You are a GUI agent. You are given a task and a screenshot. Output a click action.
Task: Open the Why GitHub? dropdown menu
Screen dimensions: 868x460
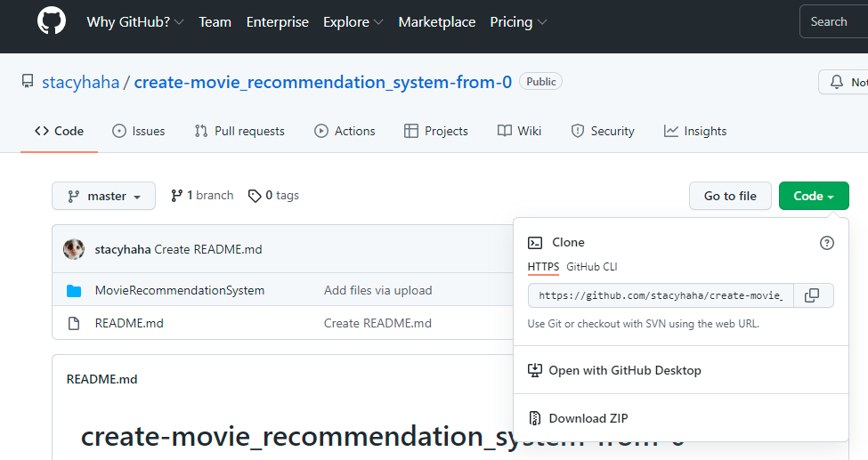135,22
